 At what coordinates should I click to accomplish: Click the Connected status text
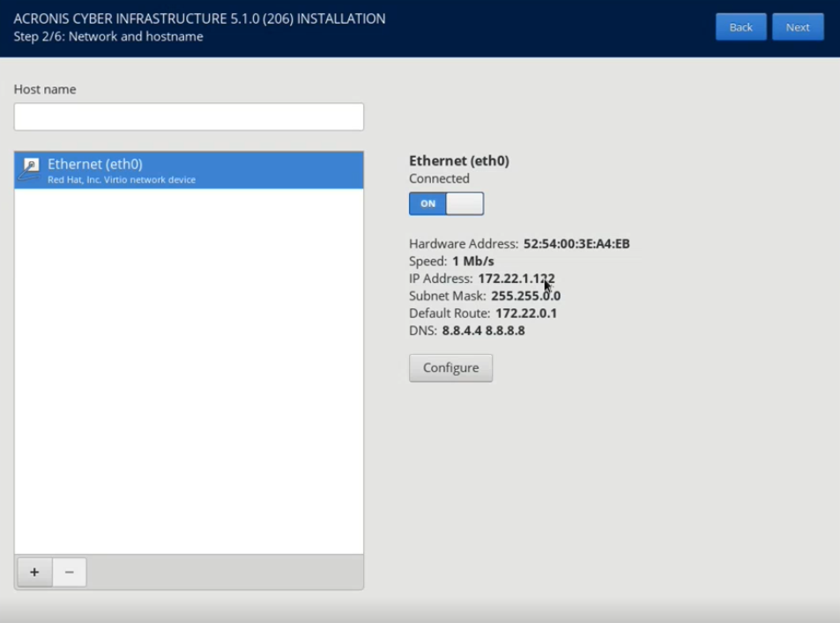coord(439,179)
